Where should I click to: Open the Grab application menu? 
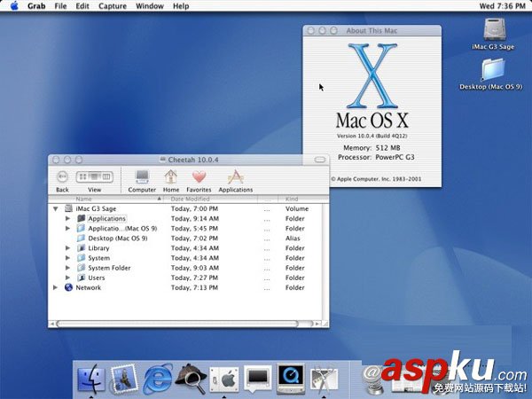36,6
